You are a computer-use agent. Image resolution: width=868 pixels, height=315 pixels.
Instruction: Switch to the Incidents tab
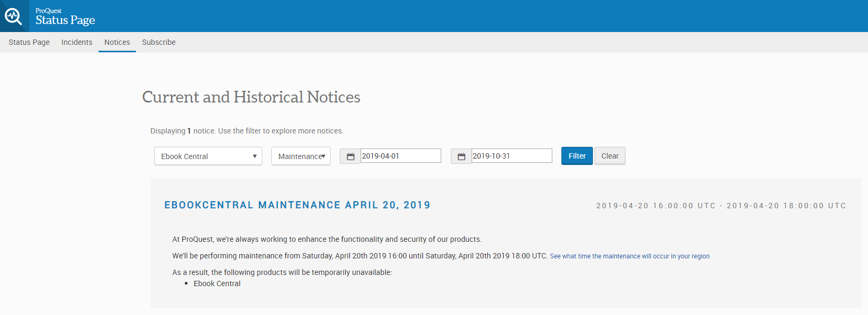coord(76,42)
